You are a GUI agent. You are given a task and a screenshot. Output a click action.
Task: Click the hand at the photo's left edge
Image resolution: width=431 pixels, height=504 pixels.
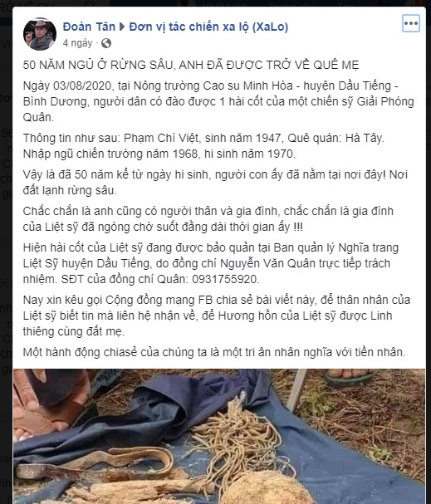tap(29, 405)
